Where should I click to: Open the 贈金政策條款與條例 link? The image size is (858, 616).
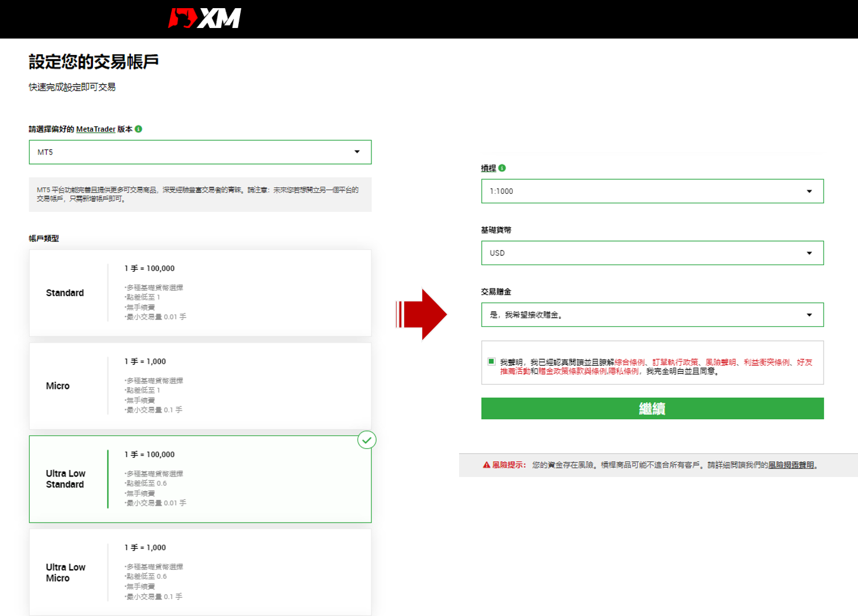[x=572, y=371]
